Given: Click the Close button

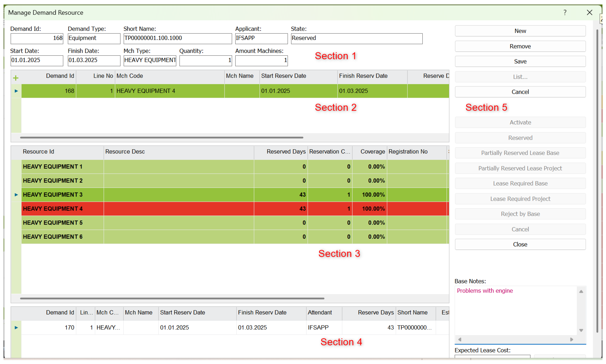Looking at the screenshot, I should [x=520, y=245].
